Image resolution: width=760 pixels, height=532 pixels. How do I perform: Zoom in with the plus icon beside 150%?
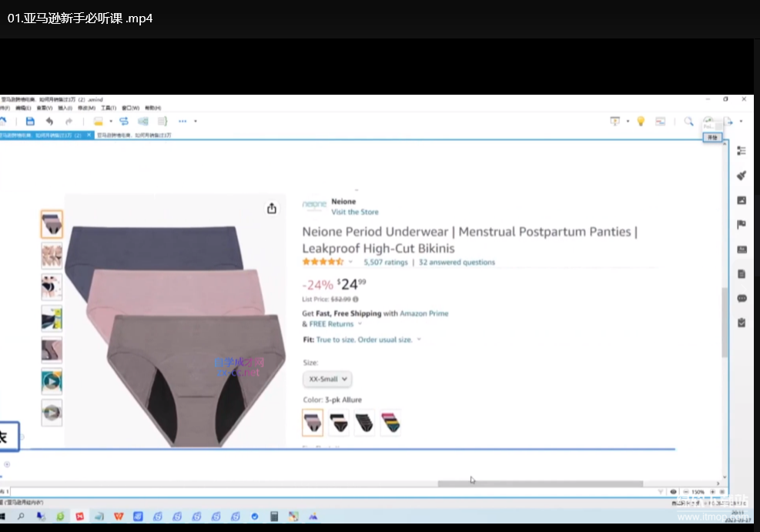click(x=712, y=492)
